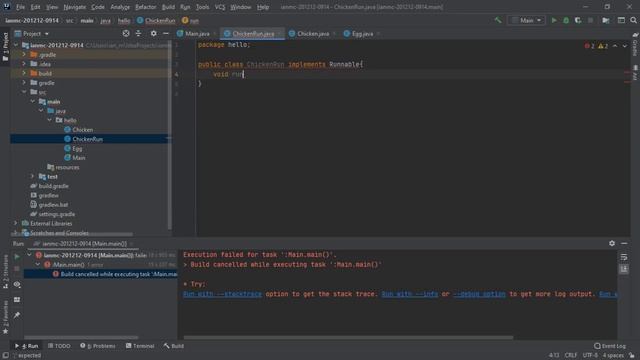The height and width of the screenshot is (360, 640).
Task: Click the Select Opened File target icon
Action: click(x=126, y=33)
